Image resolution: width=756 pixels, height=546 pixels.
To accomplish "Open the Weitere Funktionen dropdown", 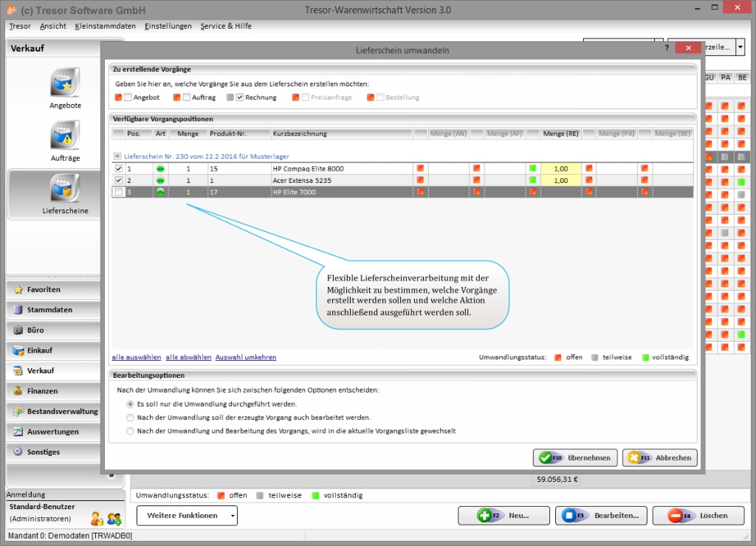I will 187,516.
